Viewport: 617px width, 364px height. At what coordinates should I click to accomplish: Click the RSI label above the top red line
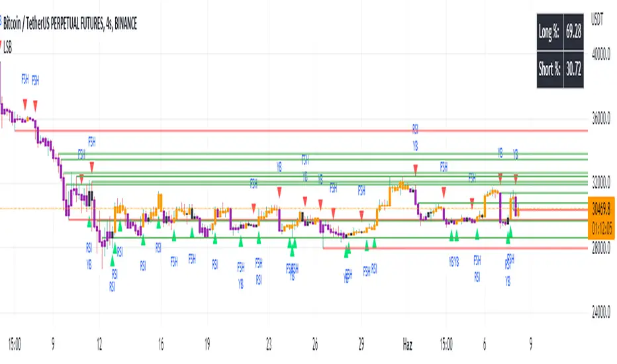[415, 128]
